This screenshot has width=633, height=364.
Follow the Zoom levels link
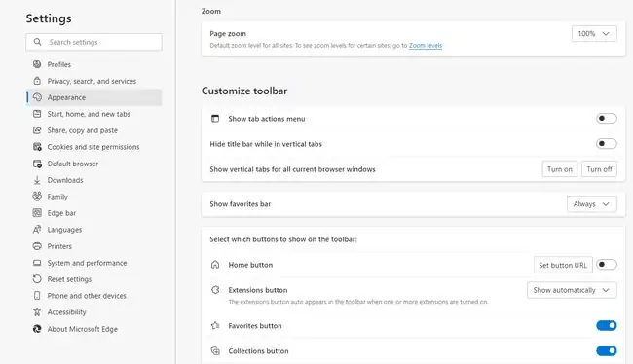point(426,45)
